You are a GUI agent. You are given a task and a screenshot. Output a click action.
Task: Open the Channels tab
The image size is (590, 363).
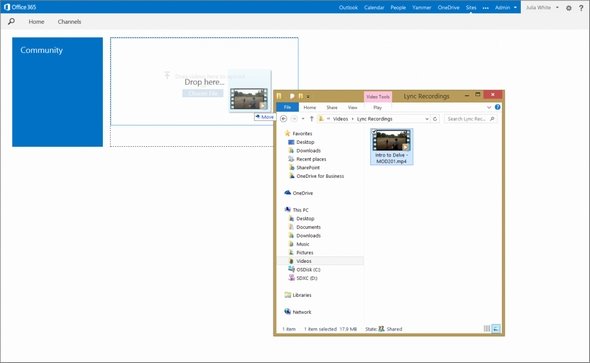[x=69, y=22]
